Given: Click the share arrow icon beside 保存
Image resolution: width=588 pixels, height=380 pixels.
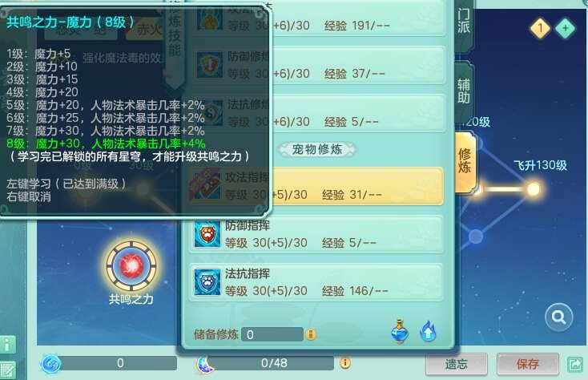Looking at the screenshot, I should pyautogui.click(x=575, y=364).
